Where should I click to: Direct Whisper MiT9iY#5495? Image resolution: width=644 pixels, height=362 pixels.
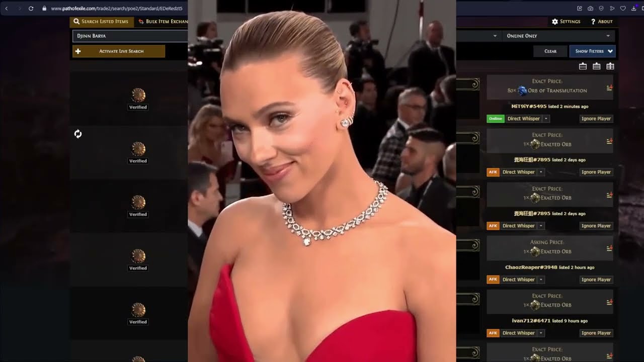(523, 119)
